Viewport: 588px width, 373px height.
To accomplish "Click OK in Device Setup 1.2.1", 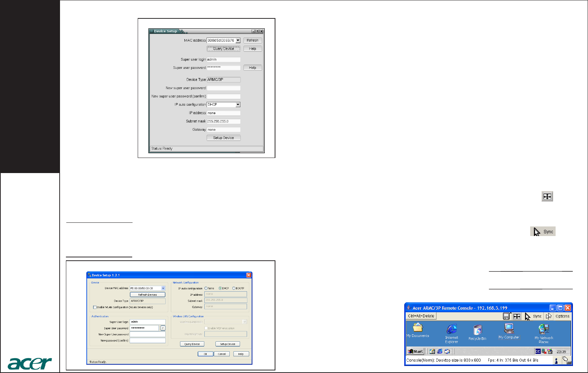I will coord(205,354).
